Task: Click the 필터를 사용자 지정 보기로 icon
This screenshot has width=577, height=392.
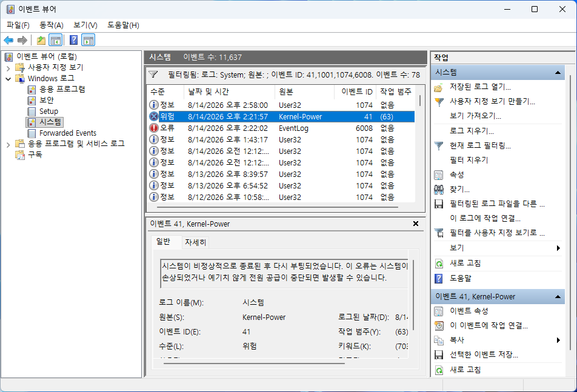Action: tap(439, 233)
